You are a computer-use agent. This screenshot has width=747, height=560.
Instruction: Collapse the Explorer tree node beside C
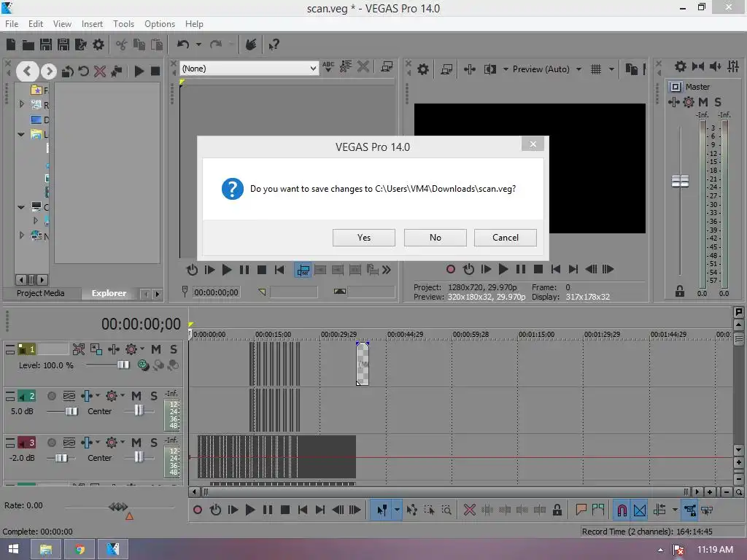pos(21,208)
